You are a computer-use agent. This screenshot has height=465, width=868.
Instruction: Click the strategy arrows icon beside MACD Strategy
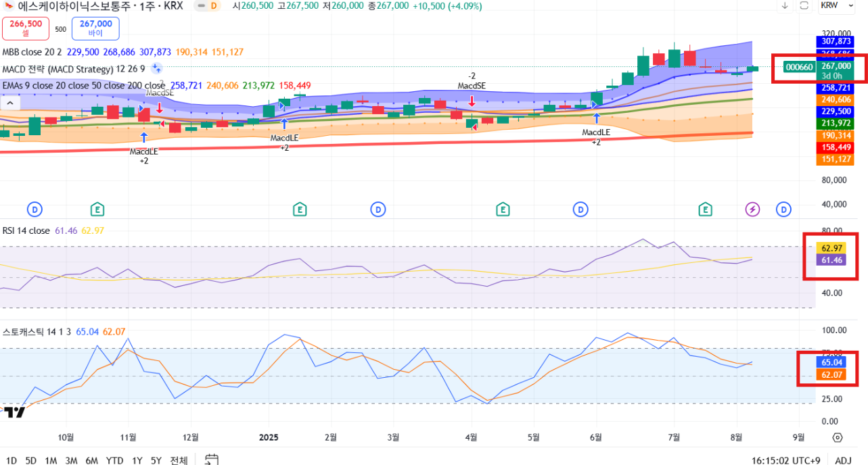point(156,68)
